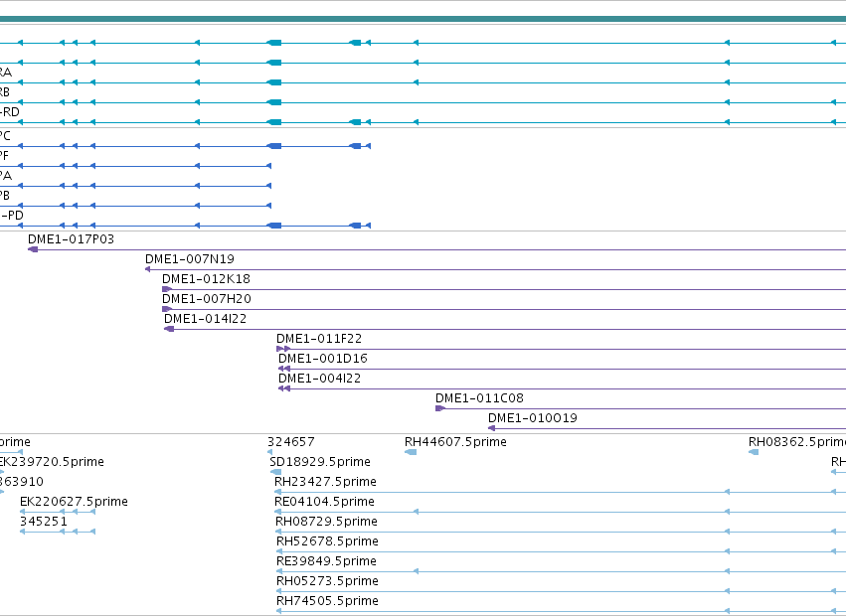Select the DME1-007N19 clone label
This screenshot has width=846, height=616.
[x=190, y=259]
